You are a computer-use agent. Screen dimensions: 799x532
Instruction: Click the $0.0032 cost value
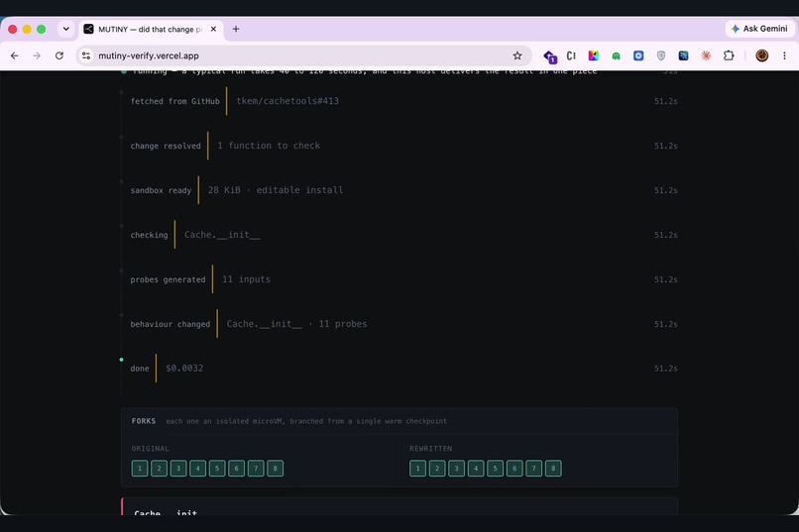(184, 369)
